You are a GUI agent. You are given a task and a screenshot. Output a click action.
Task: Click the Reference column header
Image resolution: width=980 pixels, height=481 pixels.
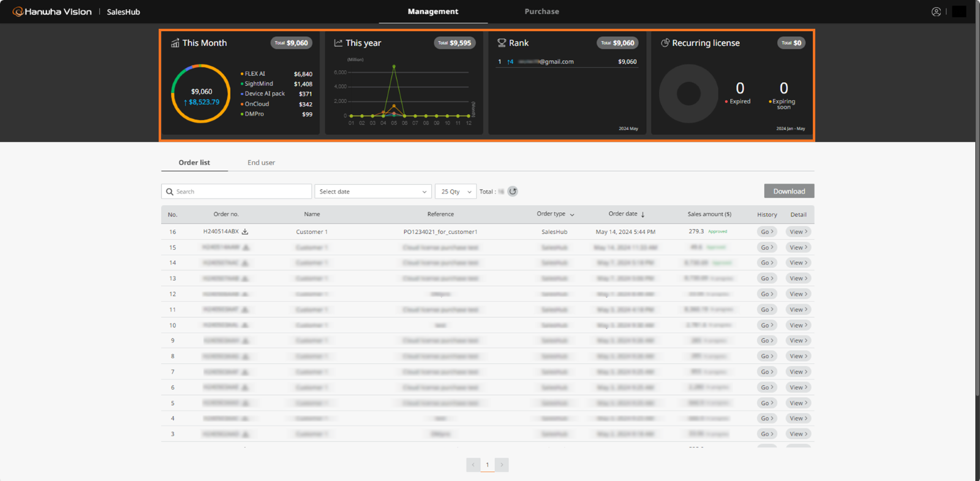(x=440, y=214)
